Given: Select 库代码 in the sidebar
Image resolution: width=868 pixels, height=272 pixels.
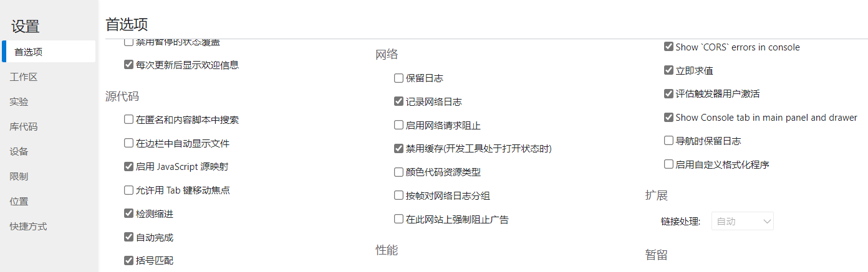Looking at the screenshot, I should click(x=24, y=127).
